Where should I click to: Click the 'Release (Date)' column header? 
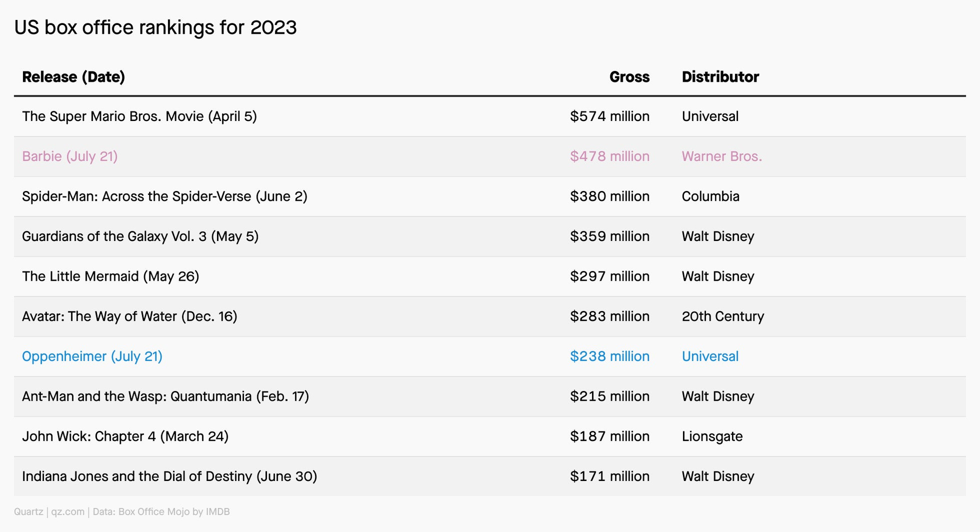click(73, 77)
